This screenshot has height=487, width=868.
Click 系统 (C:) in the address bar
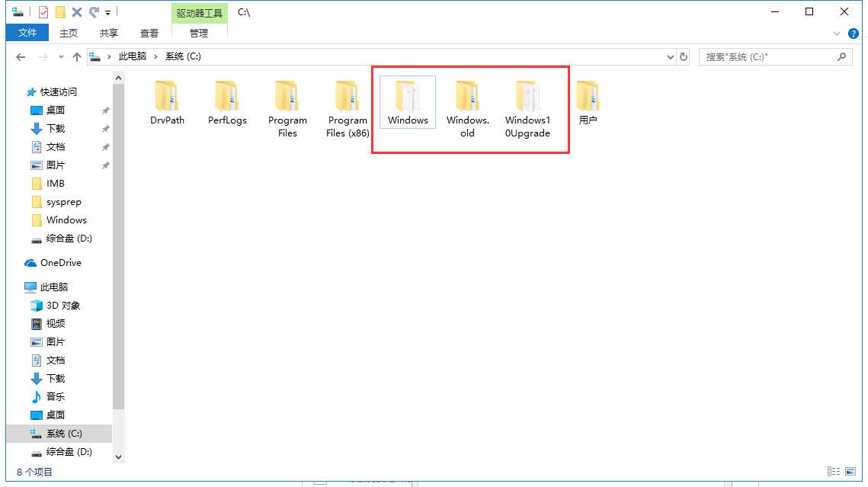(183, 56)
